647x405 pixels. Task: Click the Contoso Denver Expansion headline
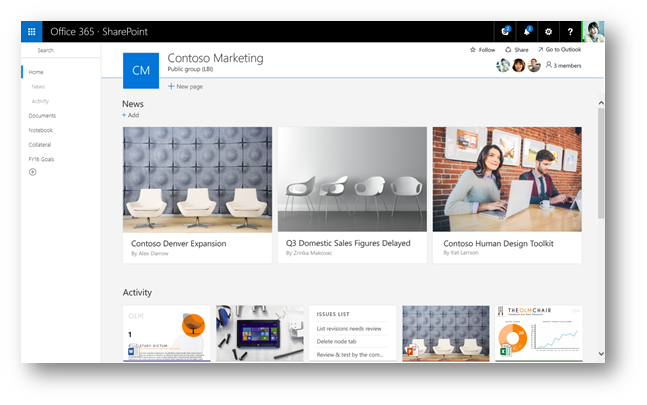click(x=179, y=243)
